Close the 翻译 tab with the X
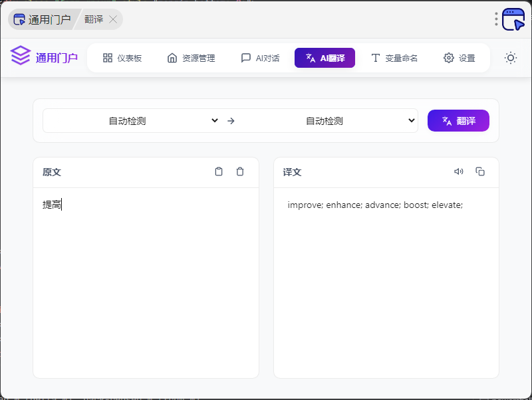Screen dimensions: 532x400 coord(113,19)
